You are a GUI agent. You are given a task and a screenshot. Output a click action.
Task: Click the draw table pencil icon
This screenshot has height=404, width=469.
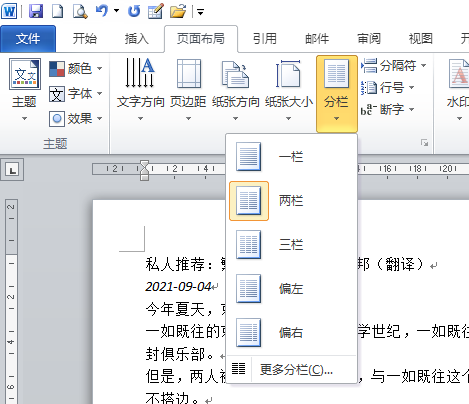coord(156,11)
